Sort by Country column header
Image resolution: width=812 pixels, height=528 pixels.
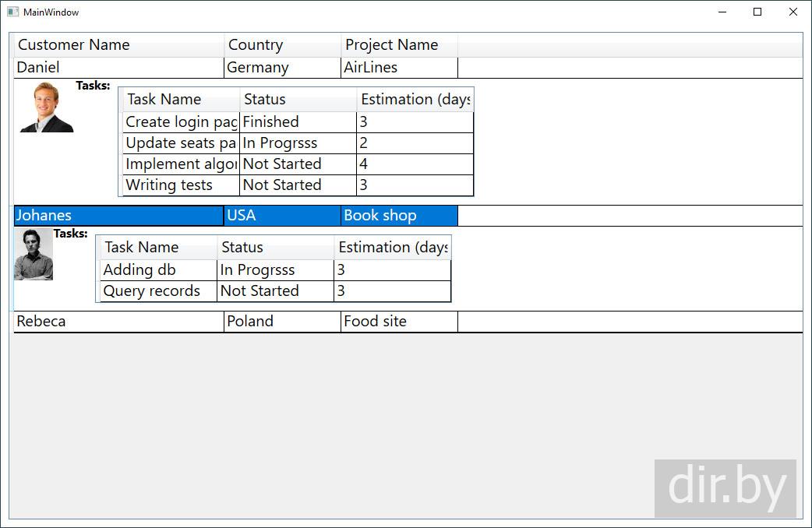[282, 45]
